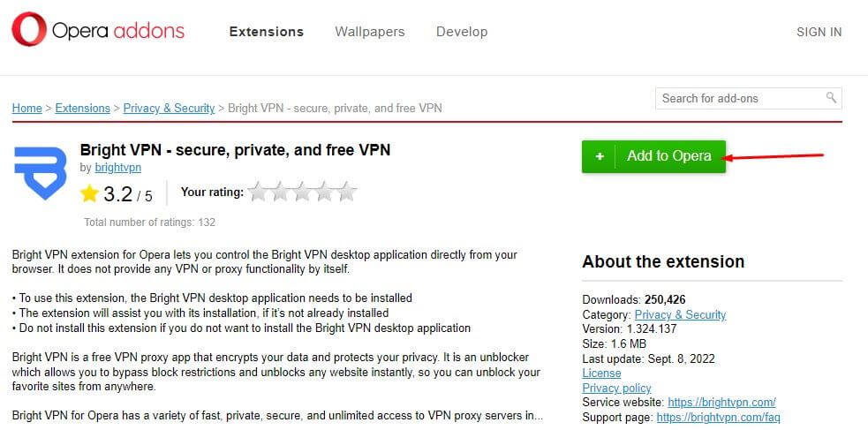The height and width of the screenshot is (430, 868).
Task: Click the plus icon on green button
Action: [600, 156]
